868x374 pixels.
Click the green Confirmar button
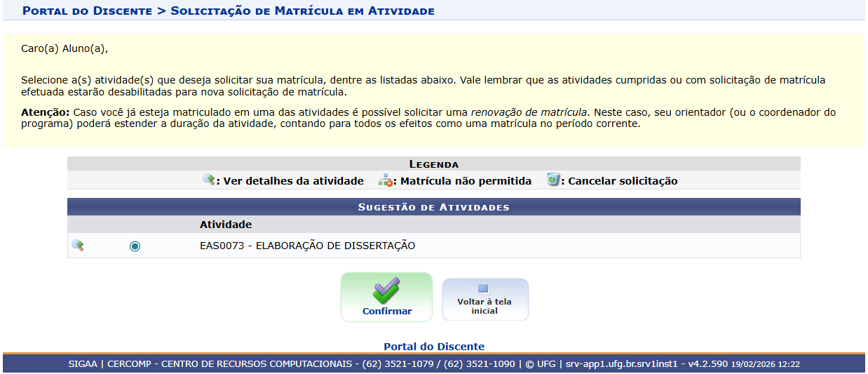[x=387, y=297]
